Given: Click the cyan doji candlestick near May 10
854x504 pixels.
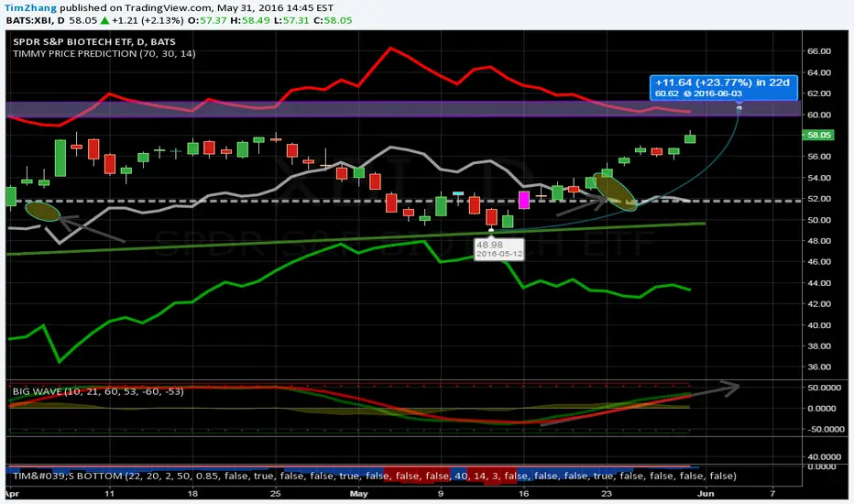Looking at the screenshot, I should (458, 193).
